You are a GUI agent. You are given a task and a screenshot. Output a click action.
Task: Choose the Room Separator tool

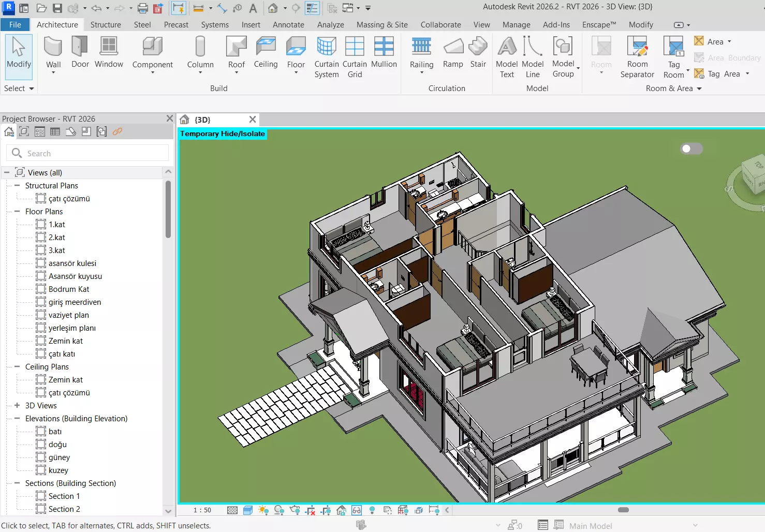tap(637, 57)
